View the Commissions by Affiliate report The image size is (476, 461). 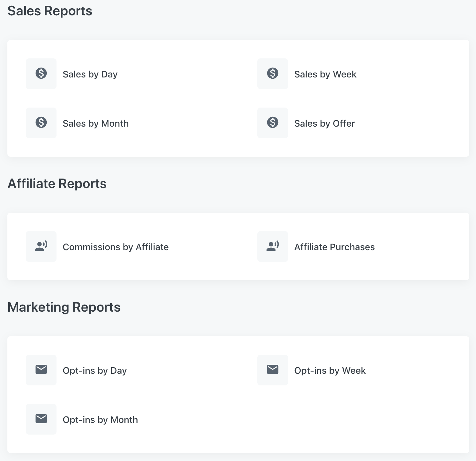(115, 247)
